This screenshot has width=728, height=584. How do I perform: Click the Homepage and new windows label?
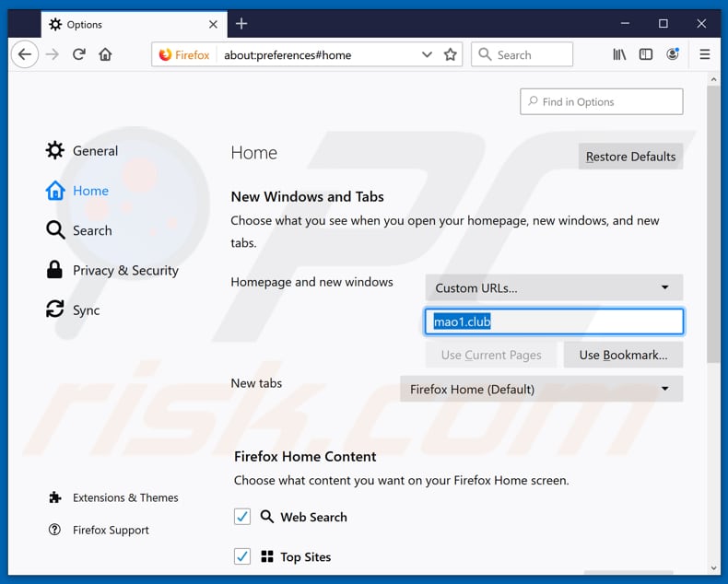(x=312, y=282)
